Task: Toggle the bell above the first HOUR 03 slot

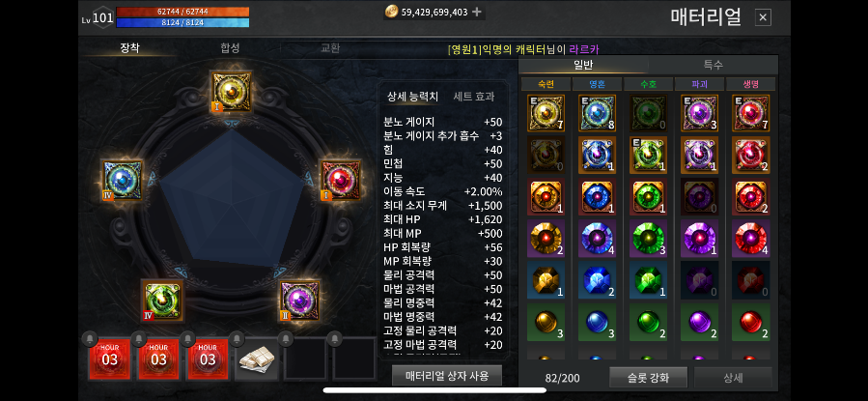Action: click(90, 338)
